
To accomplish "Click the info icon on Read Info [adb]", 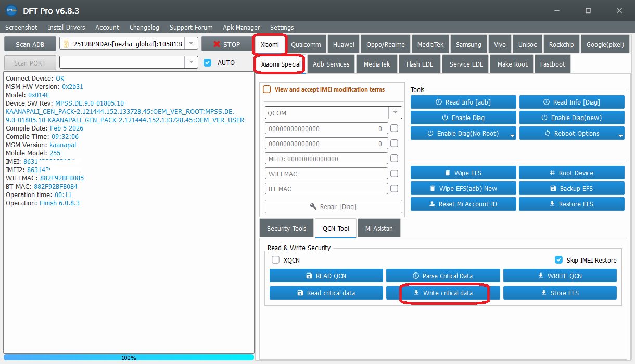I will pyautogui.click(x=438, y=102).
